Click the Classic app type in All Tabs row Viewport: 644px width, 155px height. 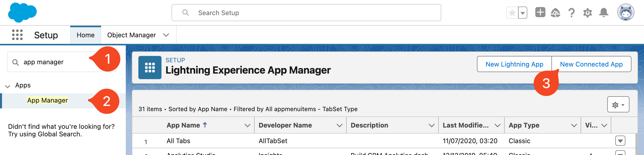click(x=519, y=141)
